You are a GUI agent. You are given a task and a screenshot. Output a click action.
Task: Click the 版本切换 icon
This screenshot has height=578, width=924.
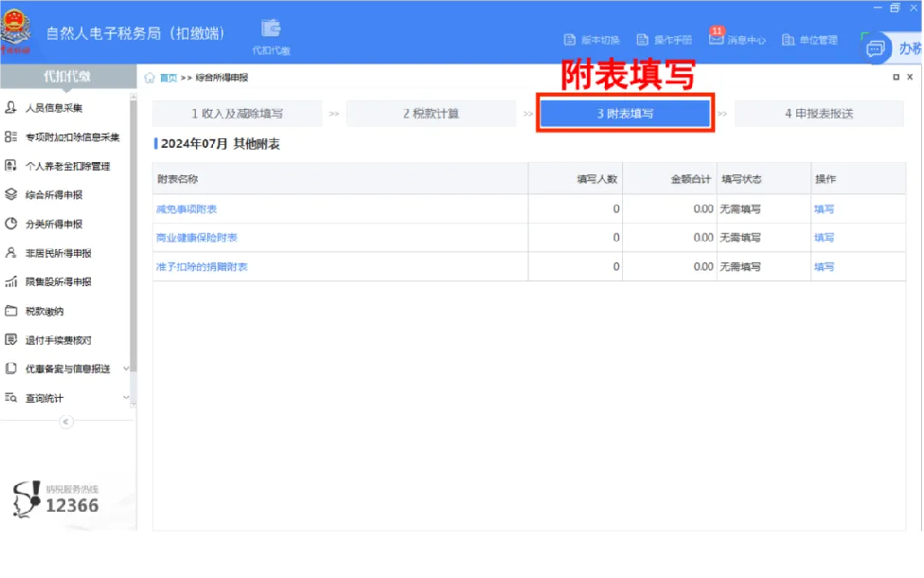[x=569, y=40]
